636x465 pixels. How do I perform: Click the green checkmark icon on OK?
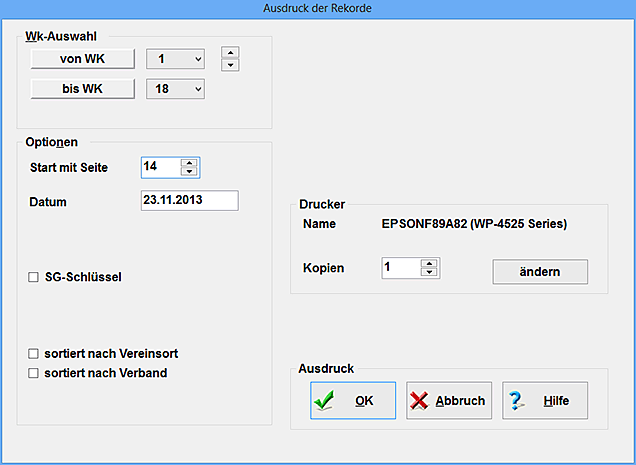click(323, 401)
